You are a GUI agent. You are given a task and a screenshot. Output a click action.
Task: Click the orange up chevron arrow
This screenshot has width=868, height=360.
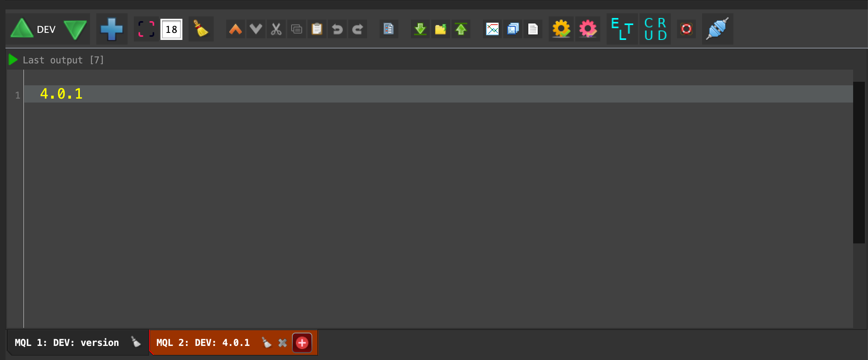click(236, 29)
